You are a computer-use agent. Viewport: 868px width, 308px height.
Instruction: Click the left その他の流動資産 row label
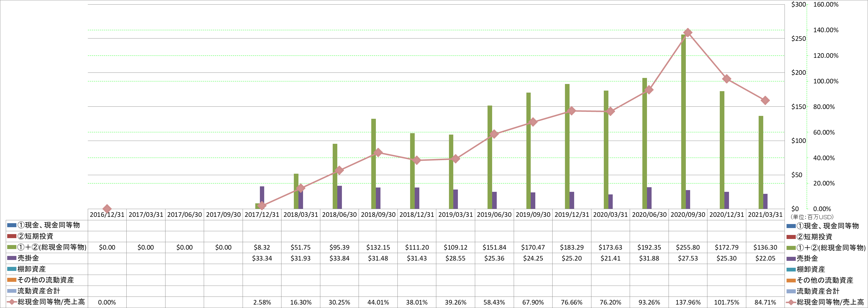point(46,280)
